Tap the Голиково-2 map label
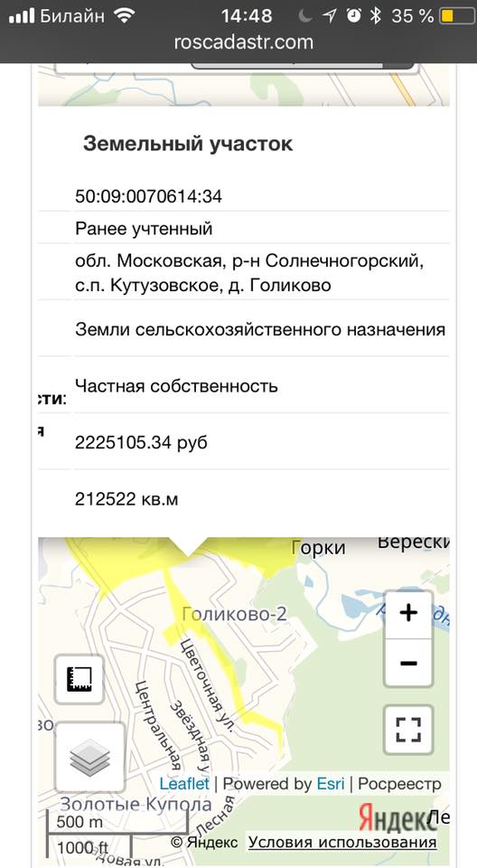 tap(234, 613)
